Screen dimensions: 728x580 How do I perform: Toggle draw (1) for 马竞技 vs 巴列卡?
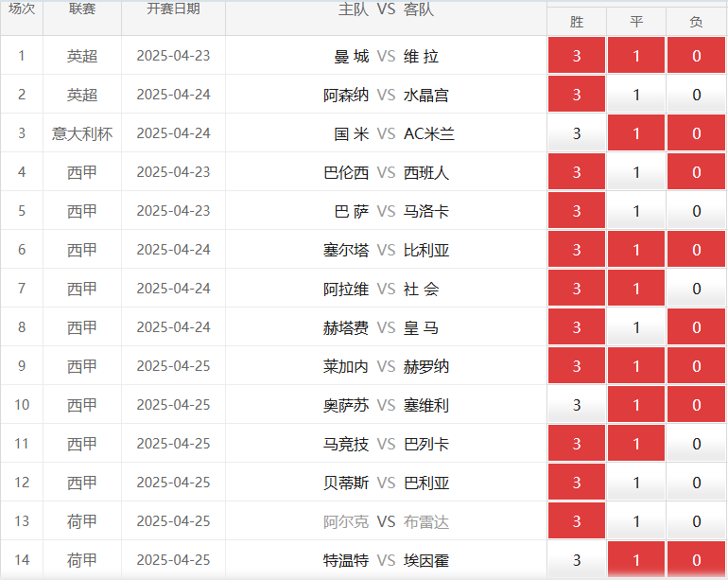pos(636,444)
